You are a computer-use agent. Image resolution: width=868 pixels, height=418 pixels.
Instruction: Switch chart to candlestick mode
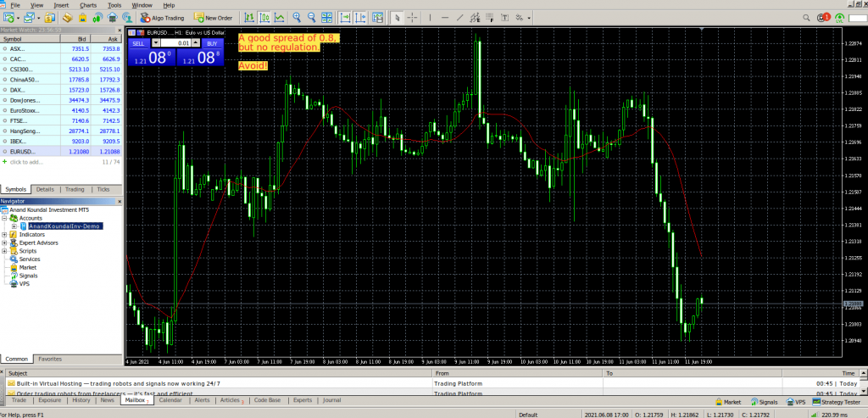coord(264,19)
